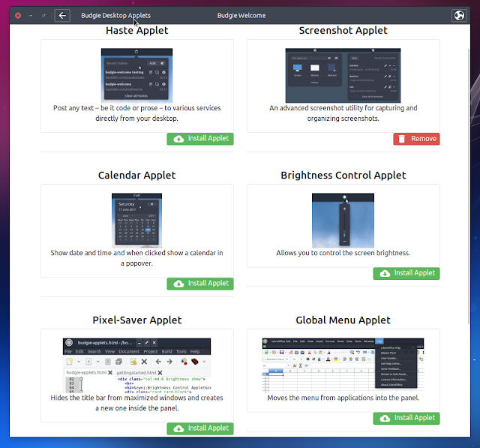Click the Calendar Applet preview image
Image resolution: width=480 pixels, height=448 pixels.
(x=136, y=220)
